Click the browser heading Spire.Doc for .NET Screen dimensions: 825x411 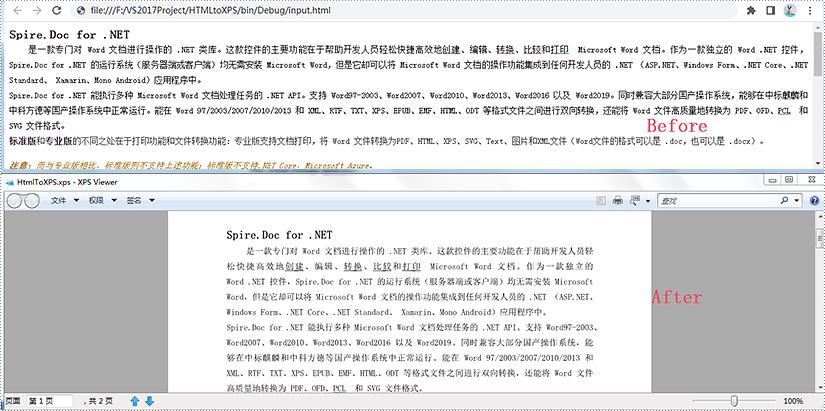69,35
